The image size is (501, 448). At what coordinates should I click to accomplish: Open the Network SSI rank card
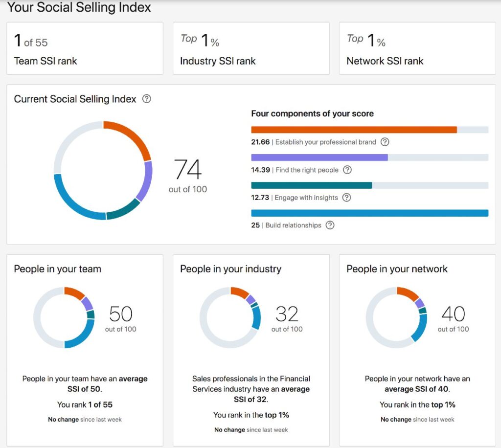pyautogui.click(x=417, y=48)
